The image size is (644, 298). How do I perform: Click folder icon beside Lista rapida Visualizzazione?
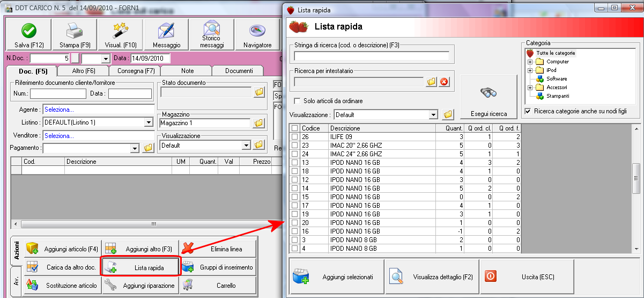coord(448,114)
